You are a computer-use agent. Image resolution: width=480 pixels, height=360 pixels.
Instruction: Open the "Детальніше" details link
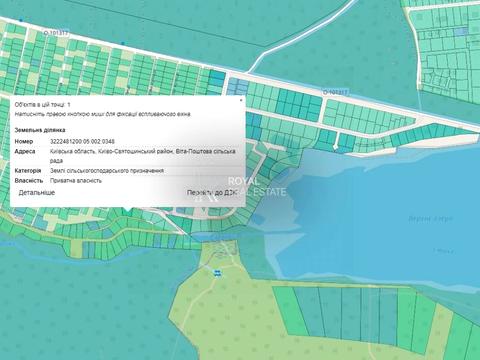click(x=37, y=193)
